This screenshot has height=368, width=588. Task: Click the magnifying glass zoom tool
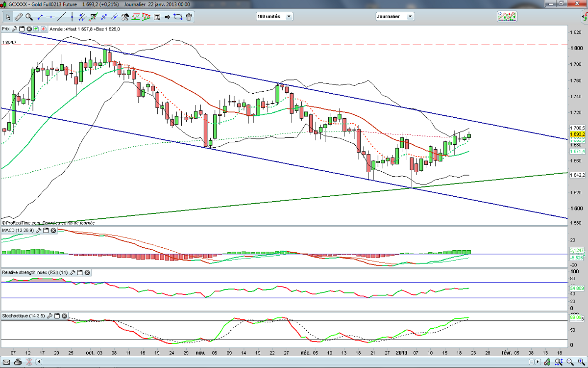29,17
